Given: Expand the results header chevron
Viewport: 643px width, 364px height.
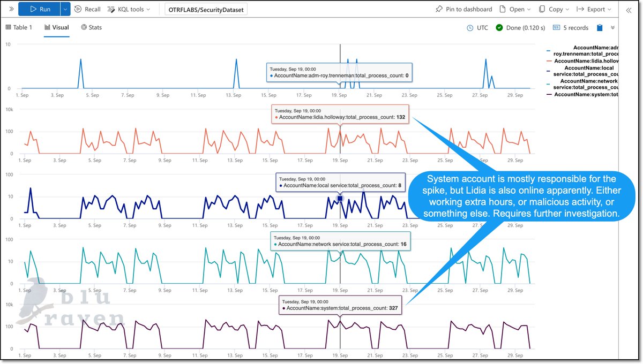Looking at the screenshot, I should point(612,28).
